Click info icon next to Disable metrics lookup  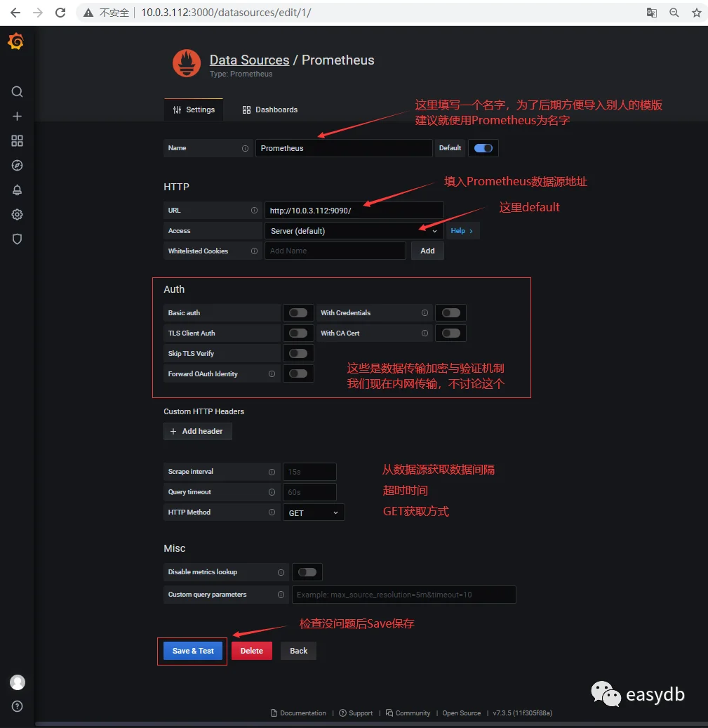[281, 572]
